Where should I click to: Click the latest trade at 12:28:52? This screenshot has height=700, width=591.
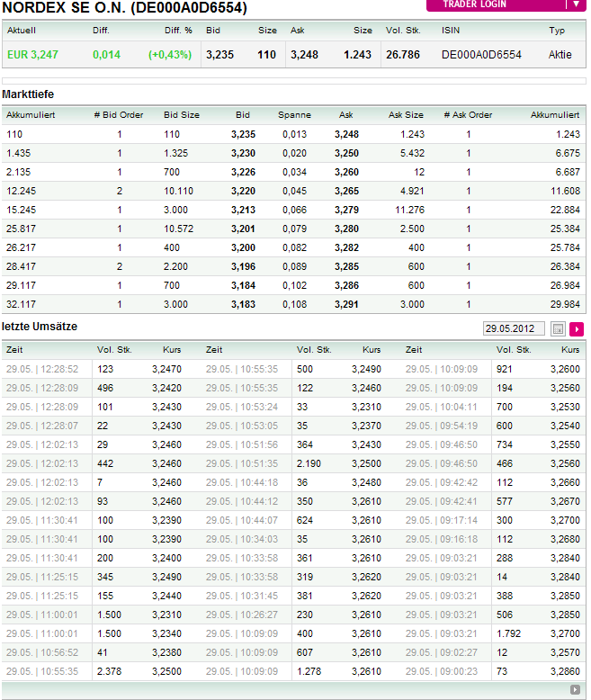point(42,369)
